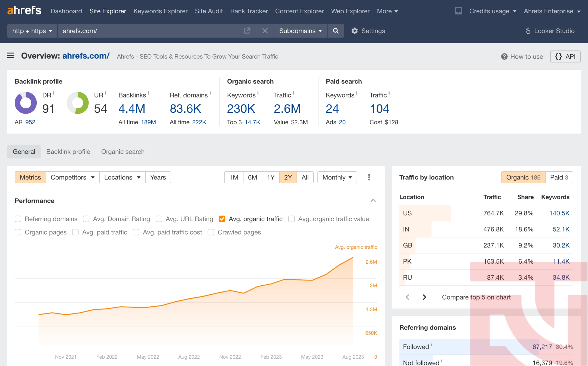The width and height of the screenshot is (588, 366).
Task: Click the Followed 67,217 domains value
Action: click(x=542, y=347)
